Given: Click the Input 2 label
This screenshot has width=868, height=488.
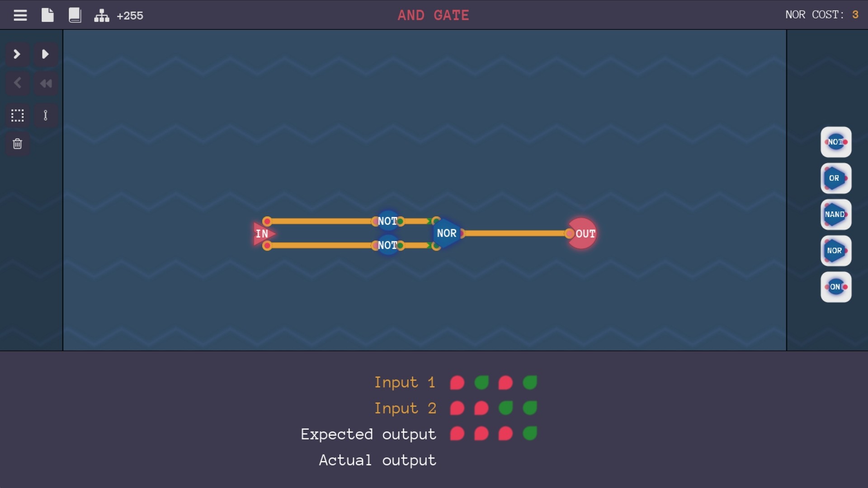Looking at the screenshot, I should (x=405, y=408).
